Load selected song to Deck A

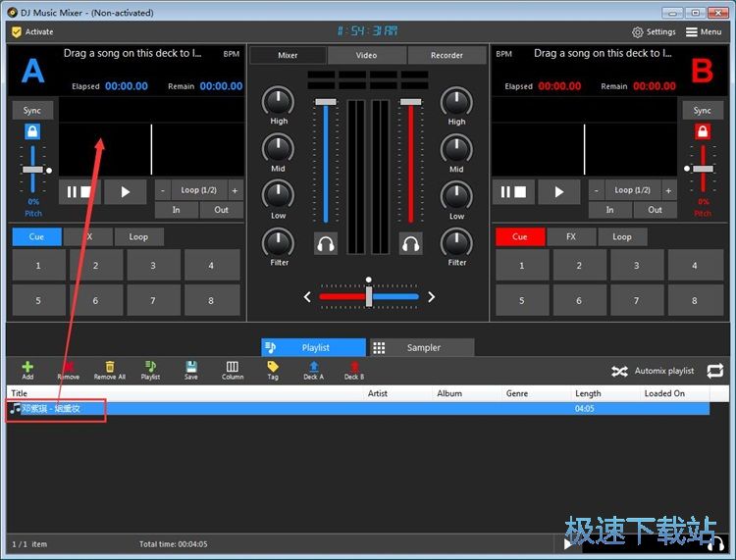click(x=314, y=367)
